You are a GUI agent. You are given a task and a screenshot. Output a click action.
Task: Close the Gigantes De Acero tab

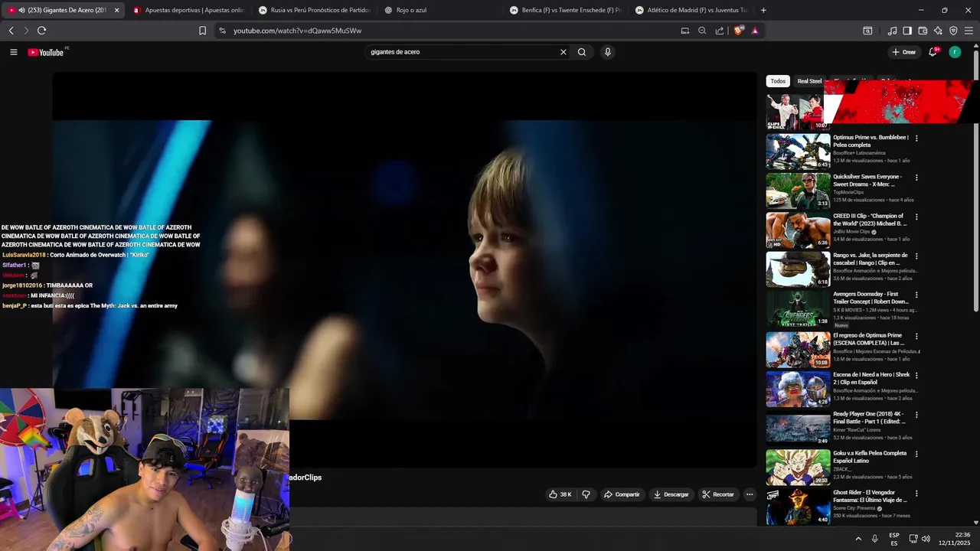tap(116, 10)
